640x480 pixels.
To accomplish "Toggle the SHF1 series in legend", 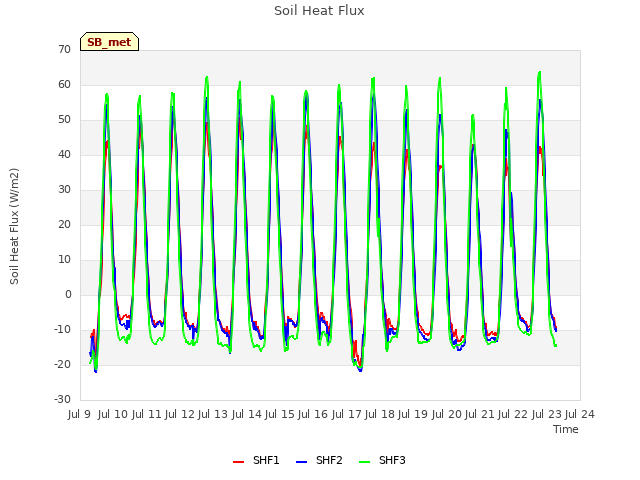I will click(256, 460).
